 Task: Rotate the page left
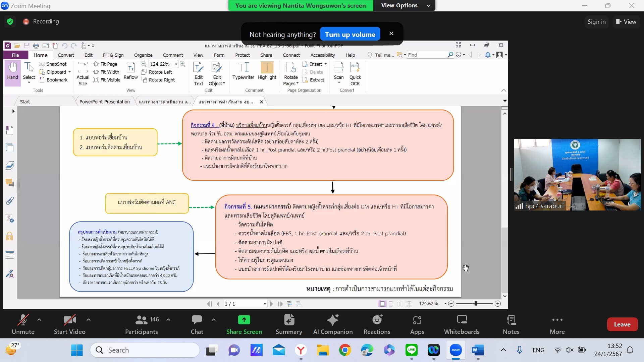(157, 72)
